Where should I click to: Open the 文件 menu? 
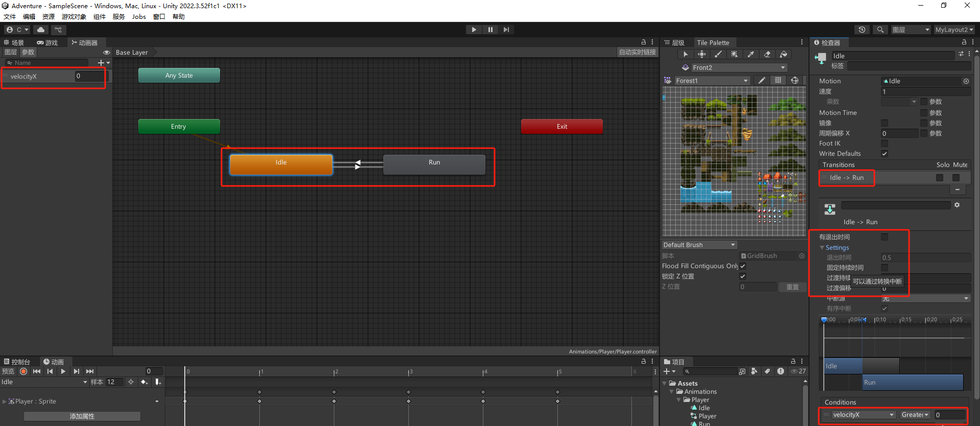[10, 17]
